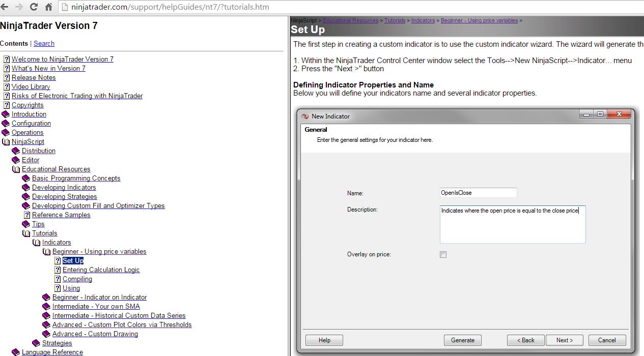The height and width of the screenshot is (356, 644).
Task: Open Welcome to NinjaTrader Version 7 link
Action: point(63,59)
